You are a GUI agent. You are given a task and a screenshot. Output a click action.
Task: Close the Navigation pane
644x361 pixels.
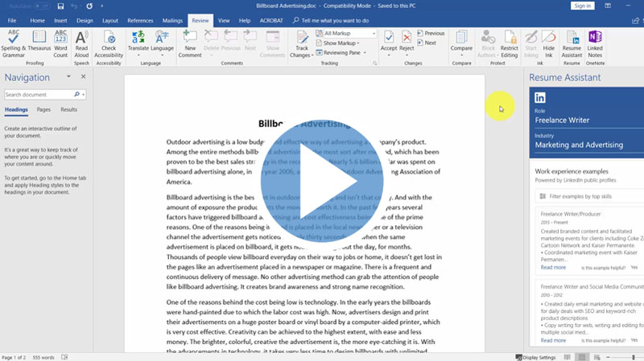pyautogui.click(x=83, y=76)
